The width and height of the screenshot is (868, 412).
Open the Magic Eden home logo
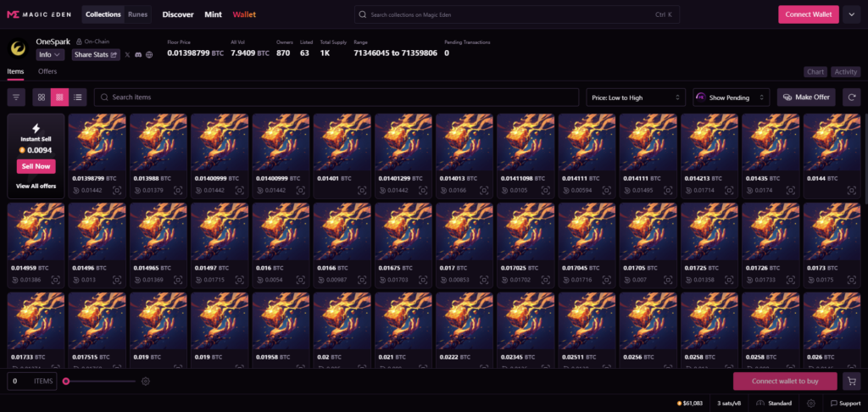(x=40, y=14)
